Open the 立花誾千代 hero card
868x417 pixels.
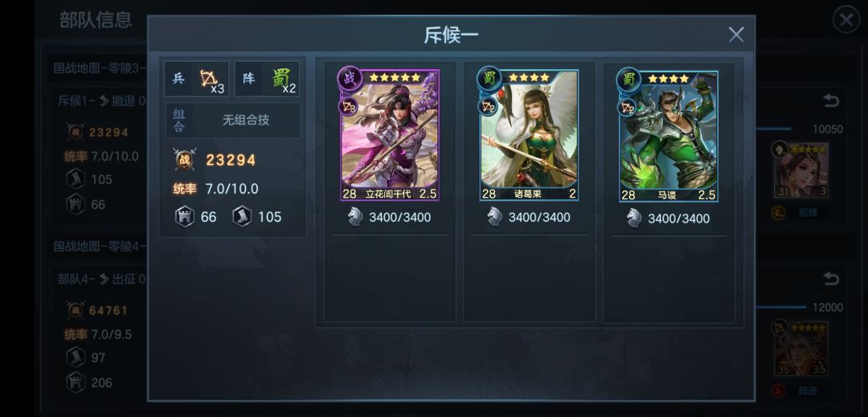pyautogui.click(x=390, y=135)
